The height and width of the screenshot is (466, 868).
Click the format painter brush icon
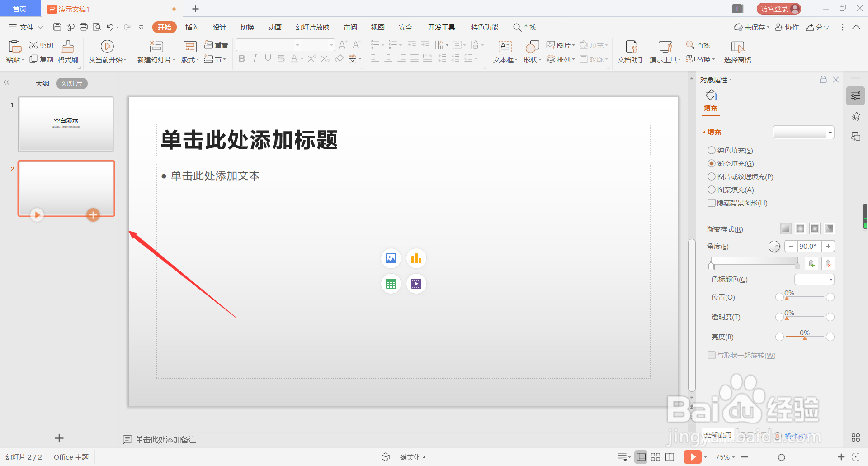[x=68, y=47]
